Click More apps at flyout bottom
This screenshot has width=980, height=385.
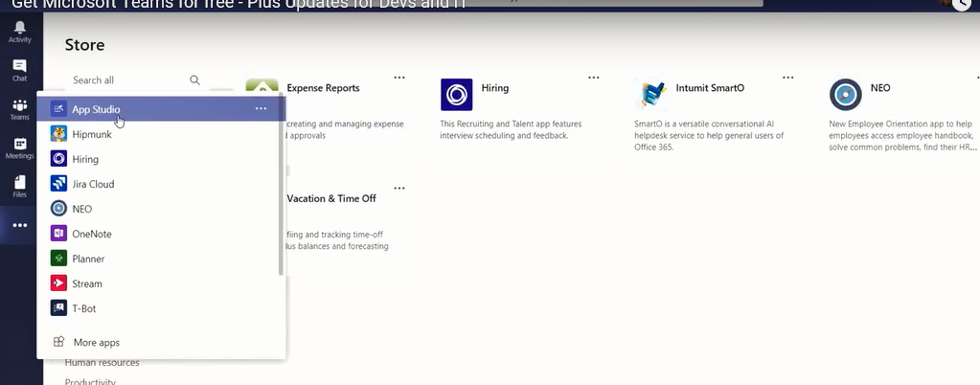coord(96,342)
